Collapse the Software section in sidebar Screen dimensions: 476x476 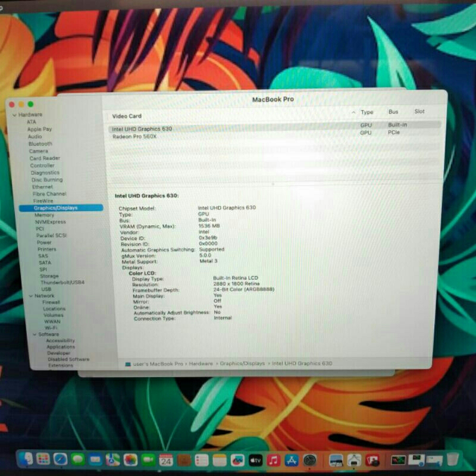click(x=34, y=334)
